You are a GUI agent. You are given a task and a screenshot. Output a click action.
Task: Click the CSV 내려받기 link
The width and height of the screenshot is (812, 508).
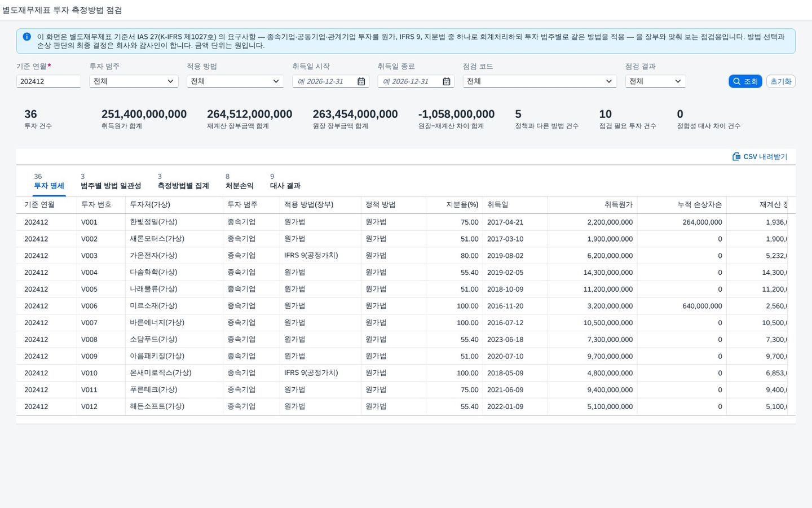tap(760, 156)
